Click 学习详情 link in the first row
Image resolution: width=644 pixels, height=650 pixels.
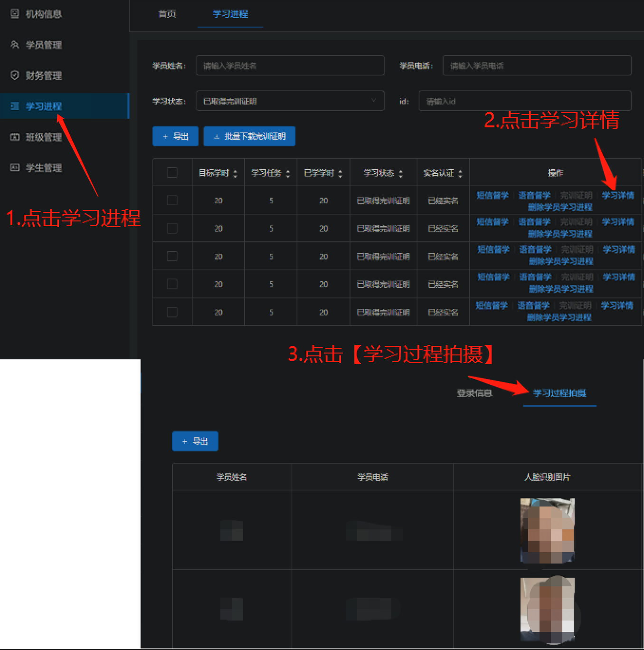(x=618, y=195)
